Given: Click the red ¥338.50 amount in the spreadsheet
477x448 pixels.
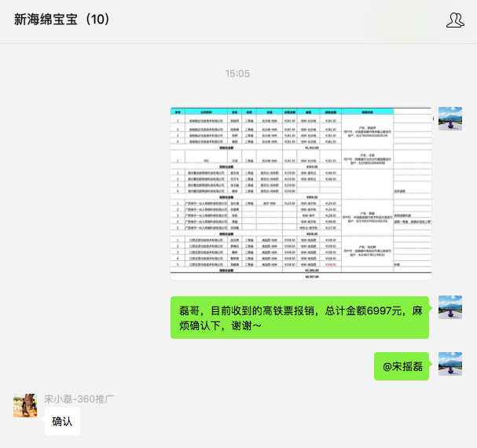Looking at the screenshot, I should 330,265.
